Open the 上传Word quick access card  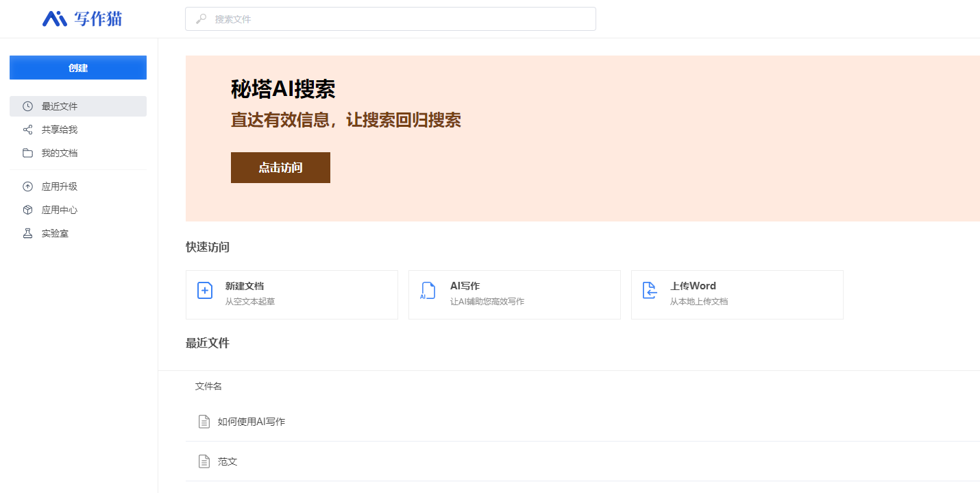point(737,295)
